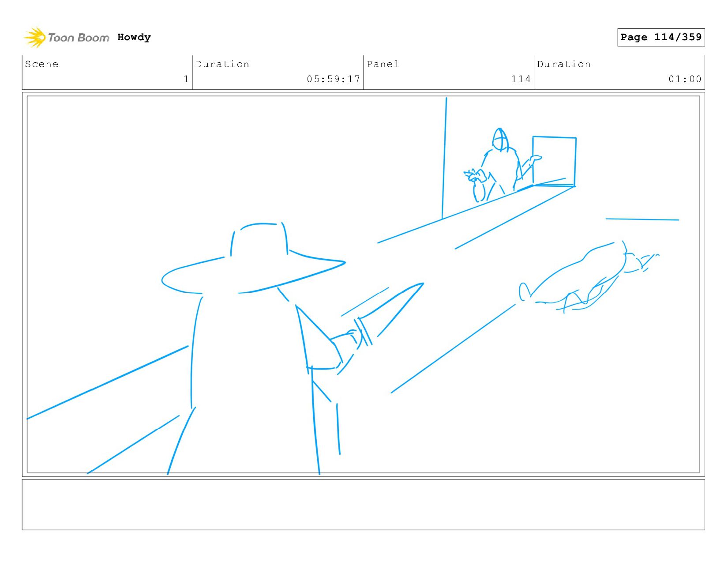The width and height of the screenshot is (728, 563).
Task: Select scene number value '1'
Action: coord(186,79)
